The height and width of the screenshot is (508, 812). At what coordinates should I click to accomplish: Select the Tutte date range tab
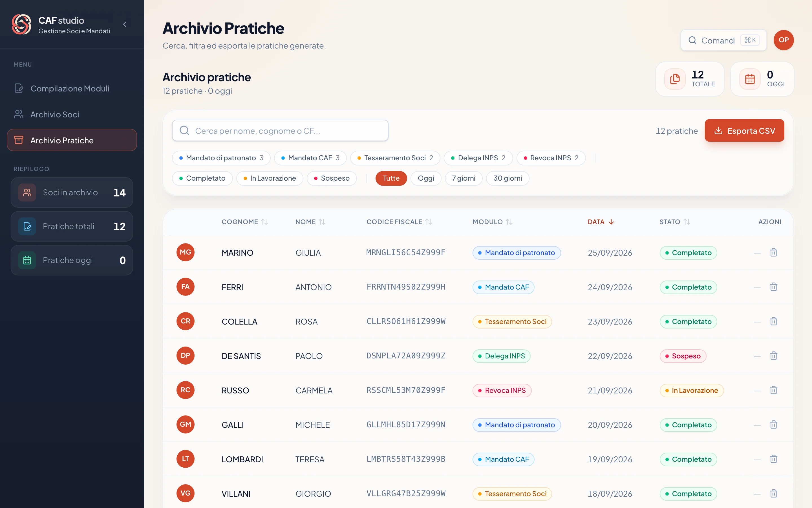(x=391, y=178)
